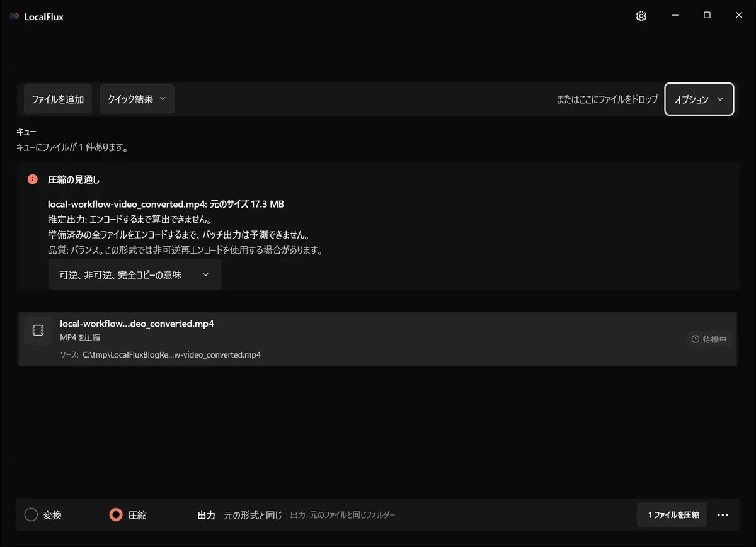Open the 元の形式と同じ output format selector
This screenshot has height=547, width=756.
(x=253, y=515)
